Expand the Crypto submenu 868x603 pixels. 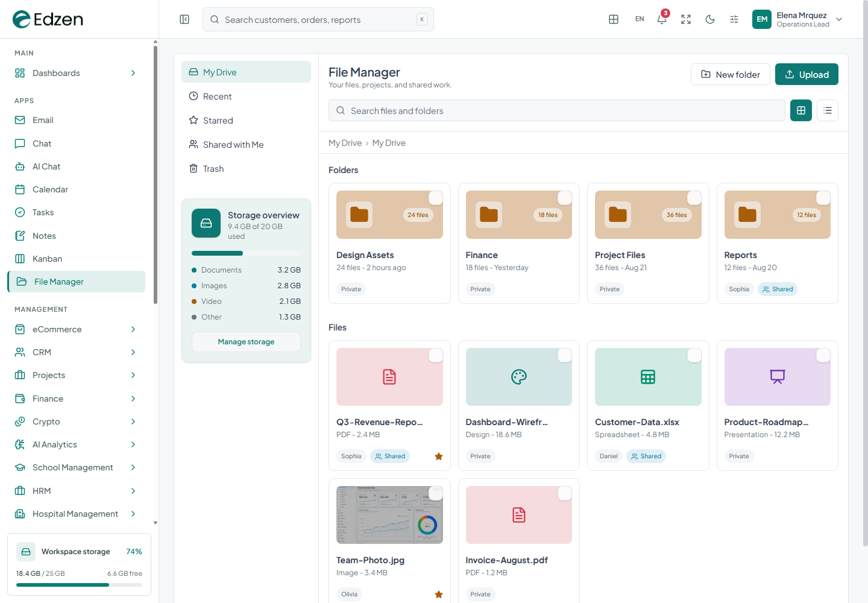pos(76,421)
